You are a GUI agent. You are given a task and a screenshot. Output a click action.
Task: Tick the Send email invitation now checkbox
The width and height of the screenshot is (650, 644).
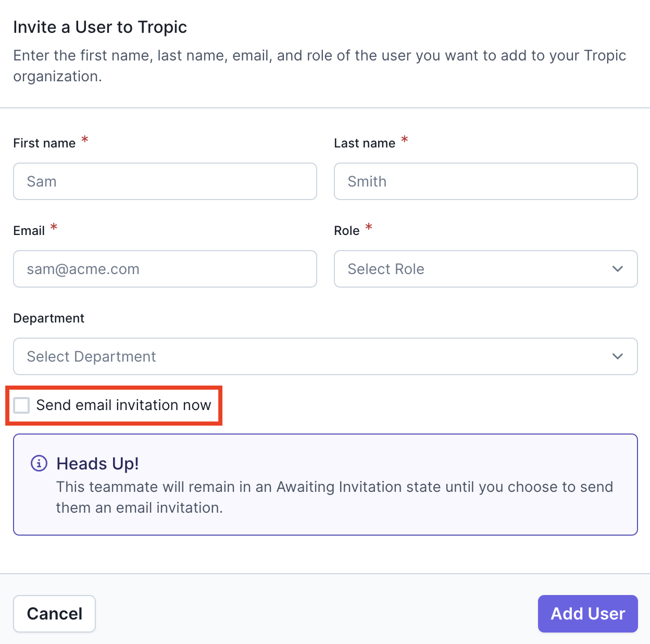[21, 405]
